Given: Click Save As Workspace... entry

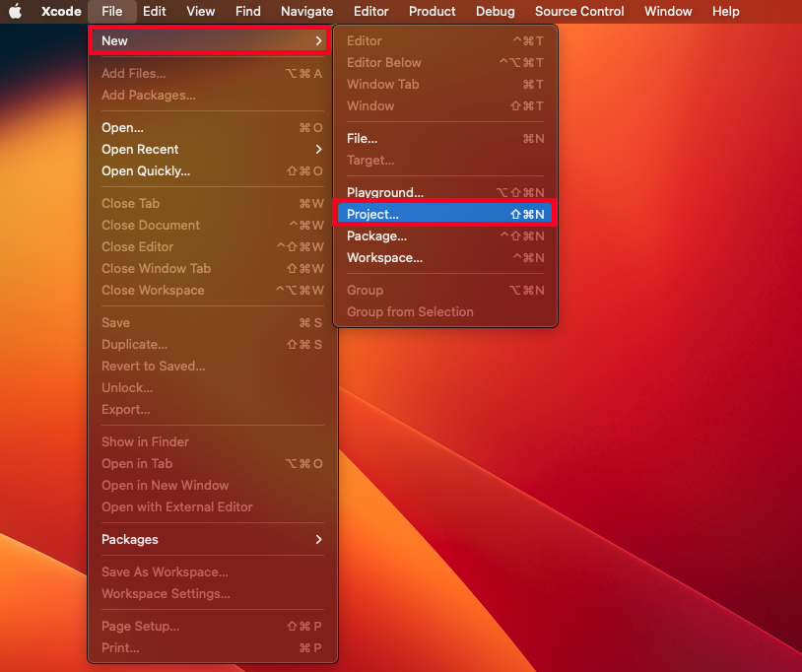Looking at the screenshot, I should tap(212, 572).
